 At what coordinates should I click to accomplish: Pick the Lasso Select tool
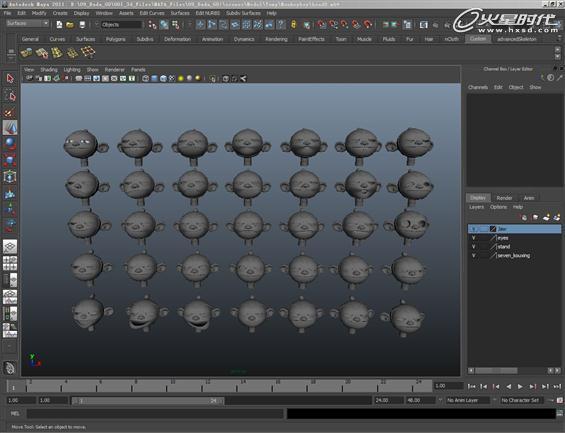pyautogui.click(x=10, y=96)
